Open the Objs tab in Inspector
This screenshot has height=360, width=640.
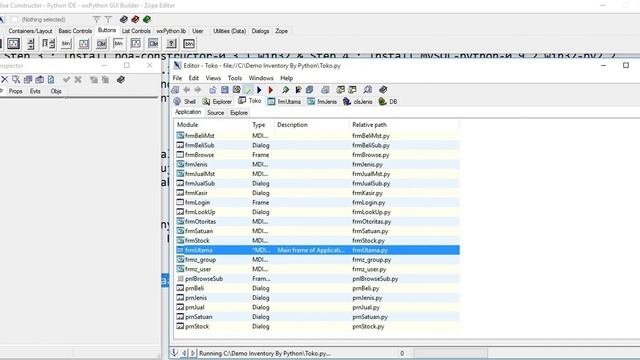(x=56, y=91)
